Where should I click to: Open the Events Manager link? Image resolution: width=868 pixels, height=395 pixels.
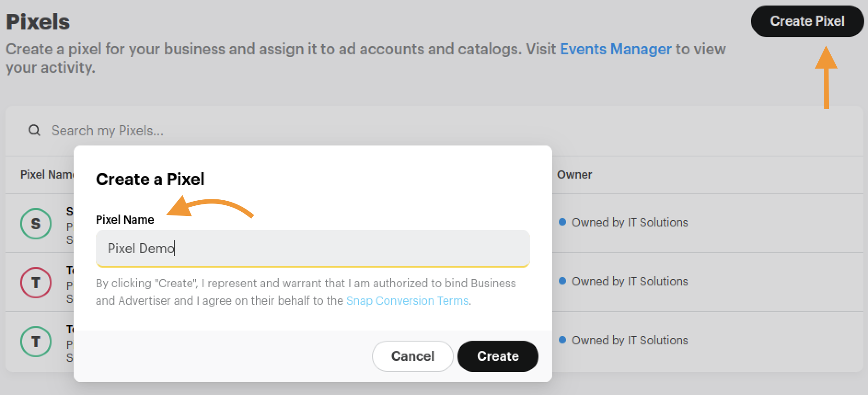coord(615,49)
